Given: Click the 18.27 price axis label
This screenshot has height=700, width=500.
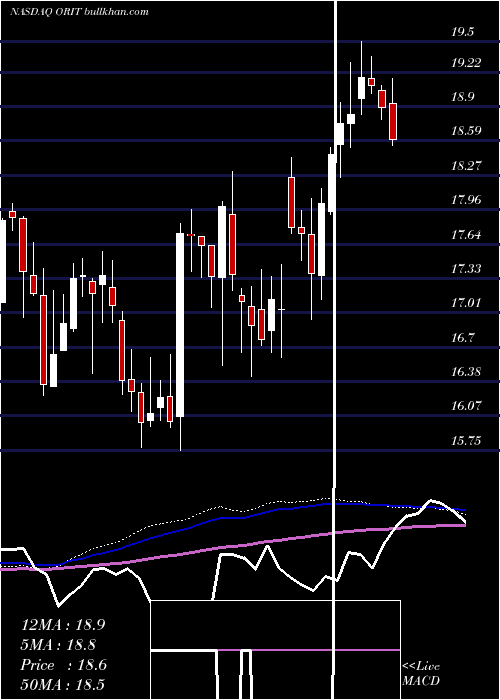Looking at the screenshot, I should pos(466,166).
